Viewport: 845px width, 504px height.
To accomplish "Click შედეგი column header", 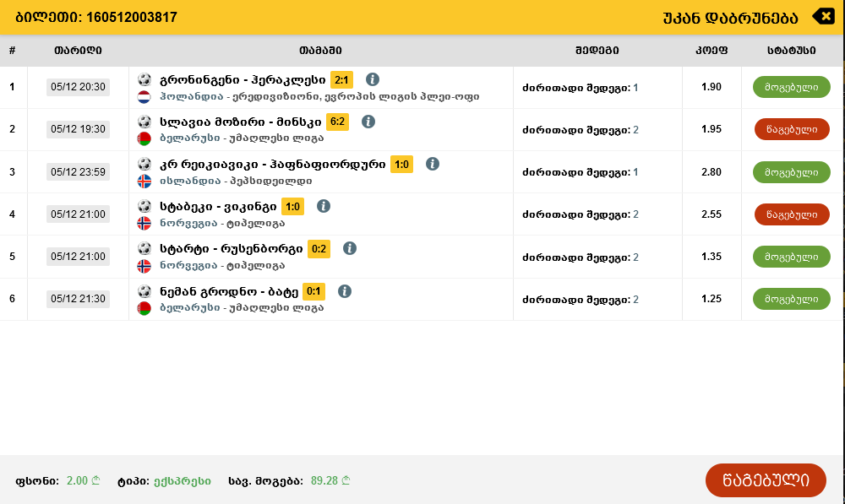I will tap(597, 51).
